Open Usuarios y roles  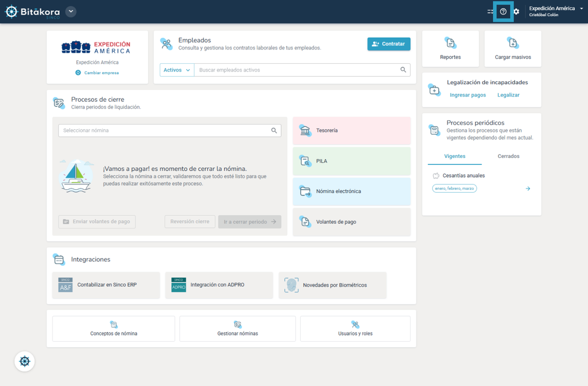pyautogui.click(x=355, y=329)
